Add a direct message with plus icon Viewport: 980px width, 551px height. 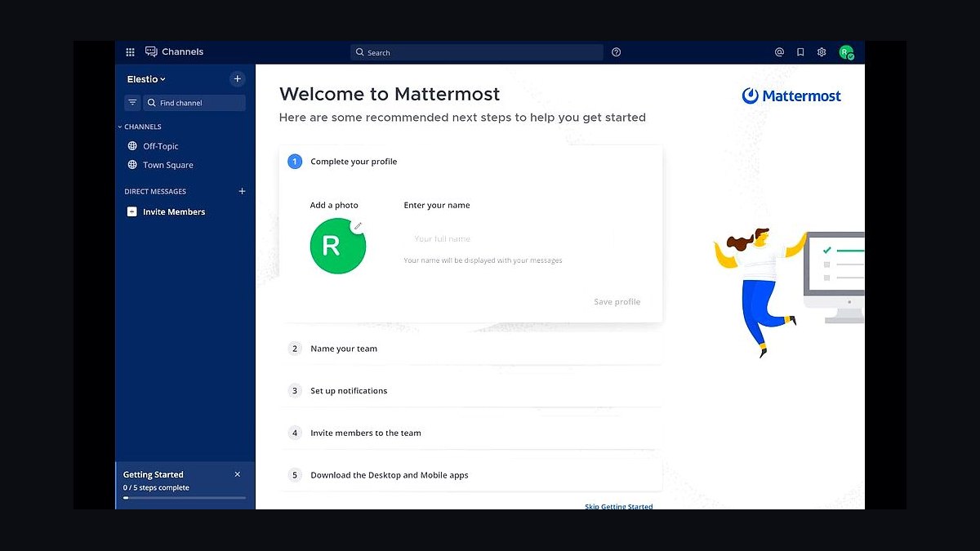pyautogui.click(x=242, y=191)
